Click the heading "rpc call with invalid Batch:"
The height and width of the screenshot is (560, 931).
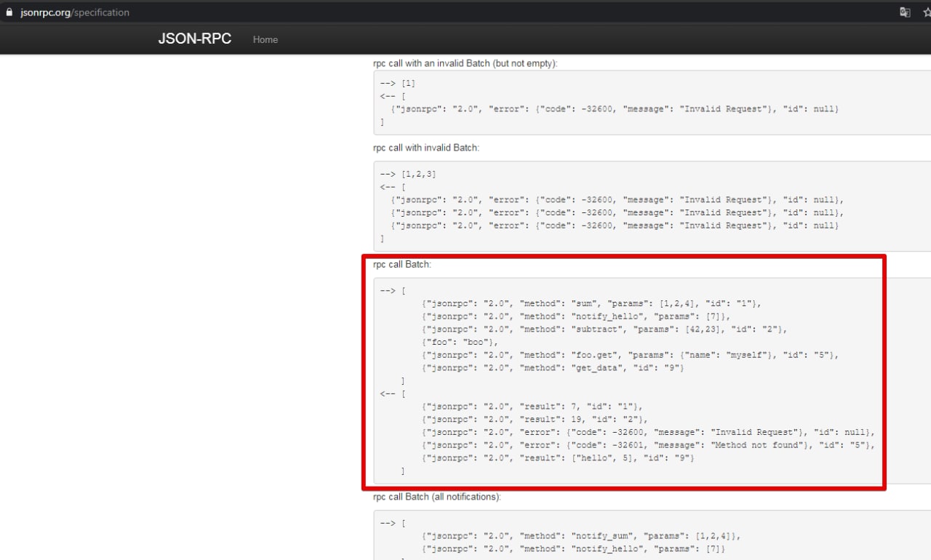(x=426, y=148)
